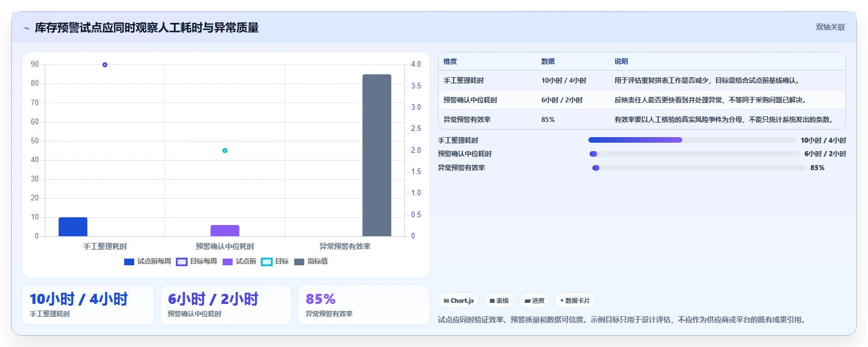Click the purple bar for 预警确认中位耗时
Image resolution: width=868 pixels, height=347 pixels.
pos(225,231)
